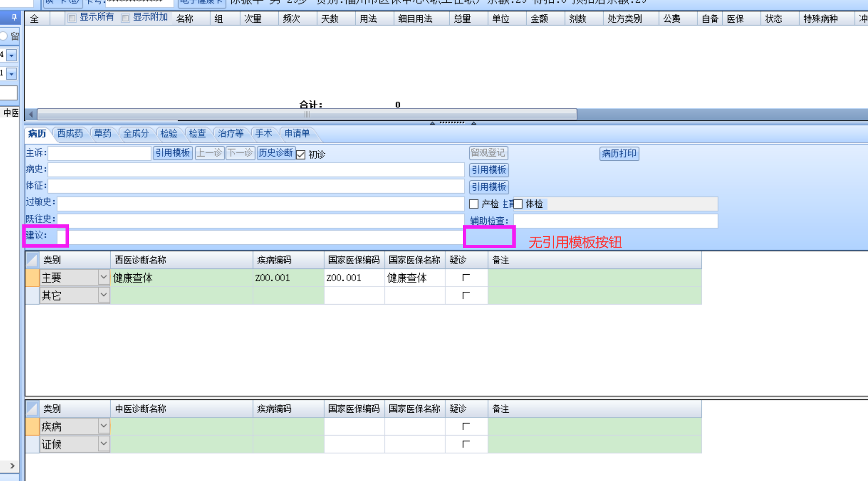Viewport: 868px width, 481px height.
Task: Click 备注 cell of 健康查体 row
Action: pyautogui.click(x=594, y=277)
